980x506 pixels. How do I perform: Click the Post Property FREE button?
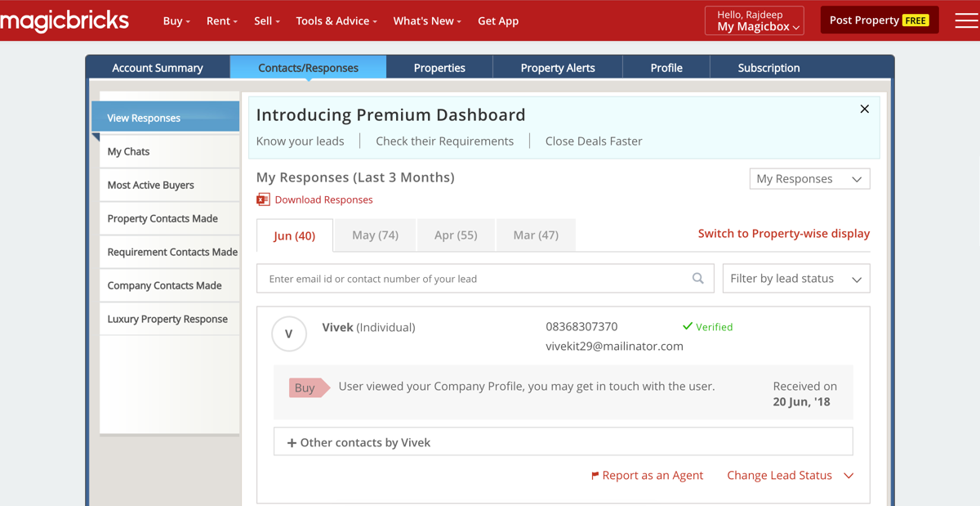879,20
